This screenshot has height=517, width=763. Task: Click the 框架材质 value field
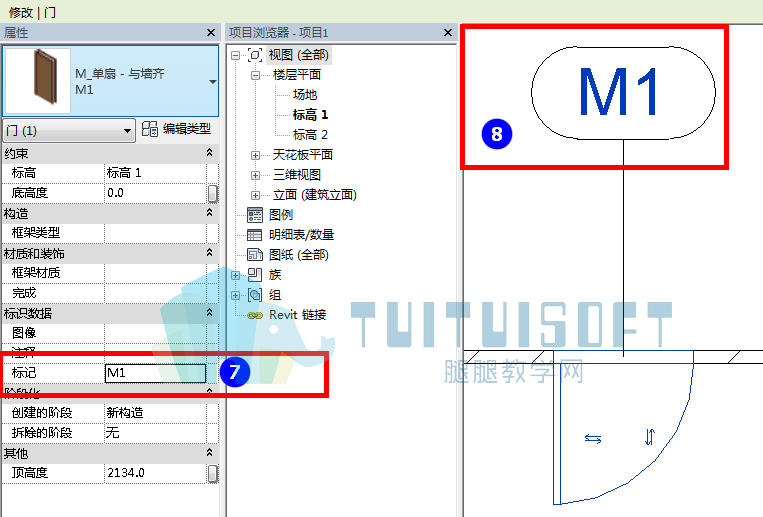[x=155, y=273]
